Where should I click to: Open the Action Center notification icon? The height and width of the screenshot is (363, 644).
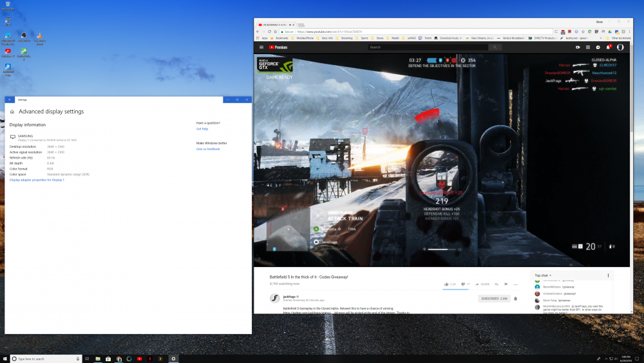638,359
